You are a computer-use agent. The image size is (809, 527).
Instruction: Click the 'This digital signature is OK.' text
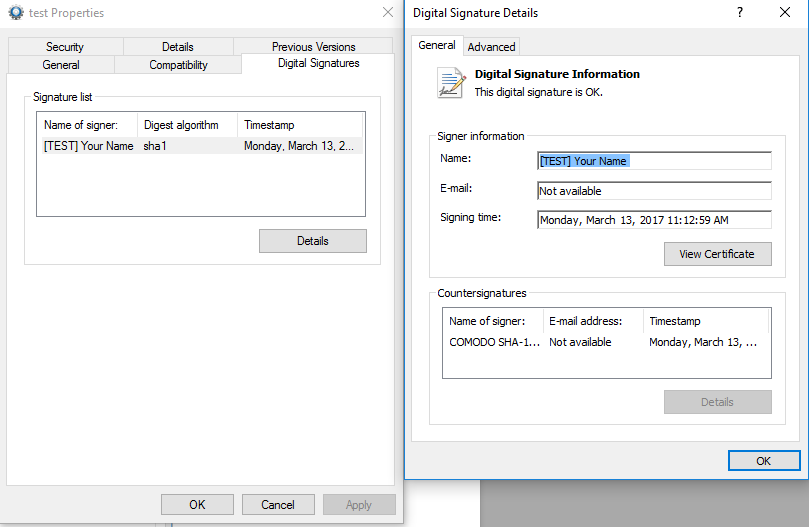coord(539,92)
